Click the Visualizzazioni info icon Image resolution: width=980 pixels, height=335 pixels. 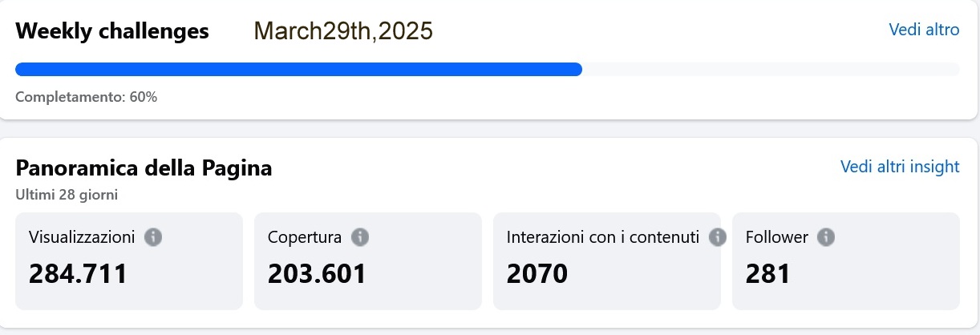(153, 237)
